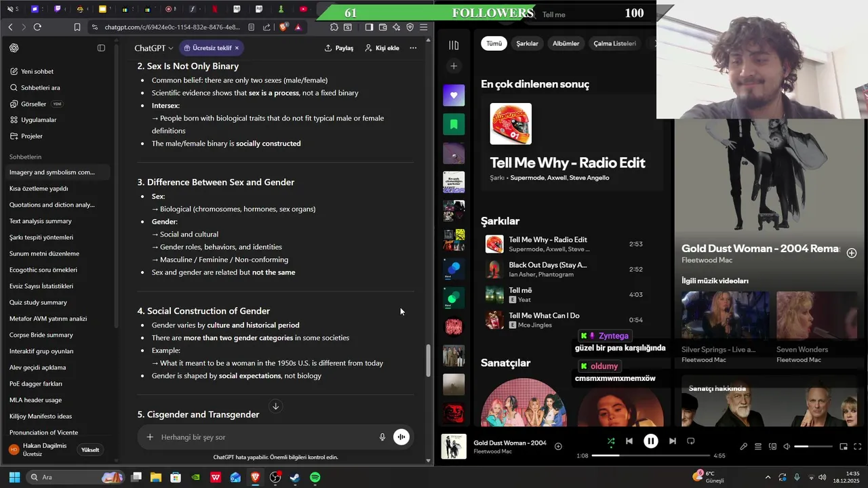Screen dimensions: 868x488
Task: Toggle Spotify shuffle
Action: (611, 441)
